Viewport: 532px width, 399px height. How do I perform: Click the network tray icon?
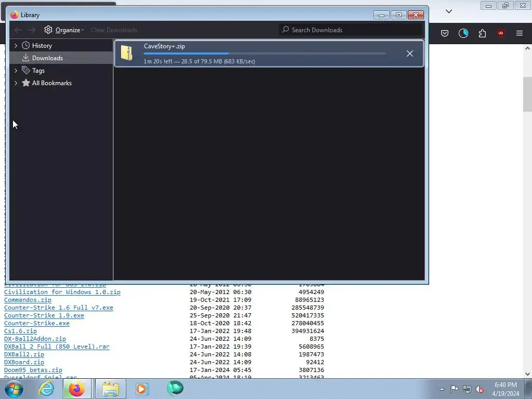tap(467, 389)
